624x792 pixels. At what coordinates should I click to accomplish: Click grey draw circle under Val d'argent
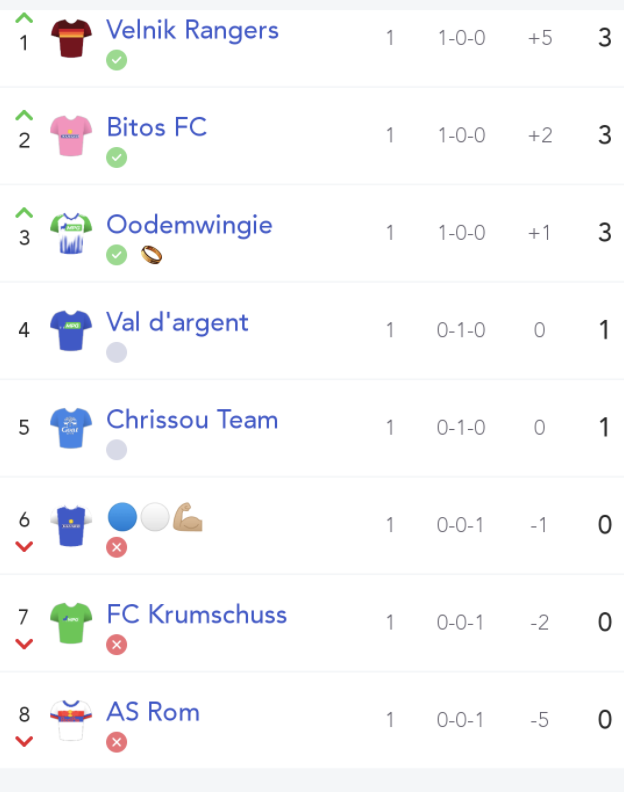[x=117, y=353]
